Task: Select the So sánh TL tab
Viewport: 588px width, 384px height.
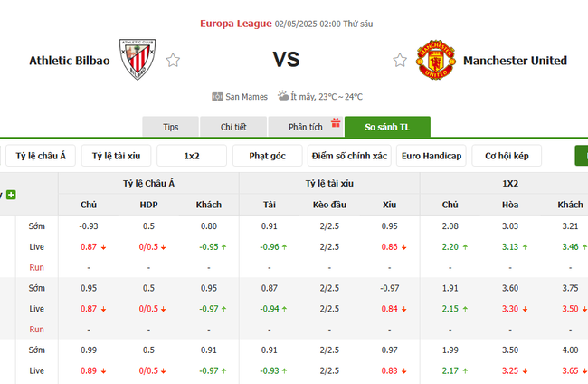Action: [388, 128]
